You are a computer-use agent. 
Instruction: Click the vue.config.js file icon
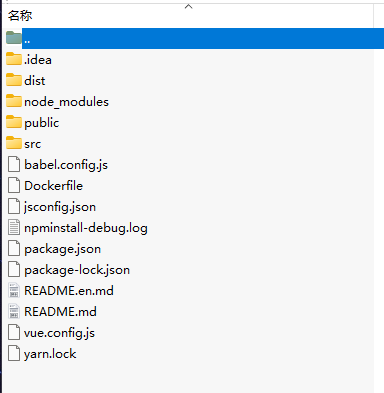click(x=14, y=332)
